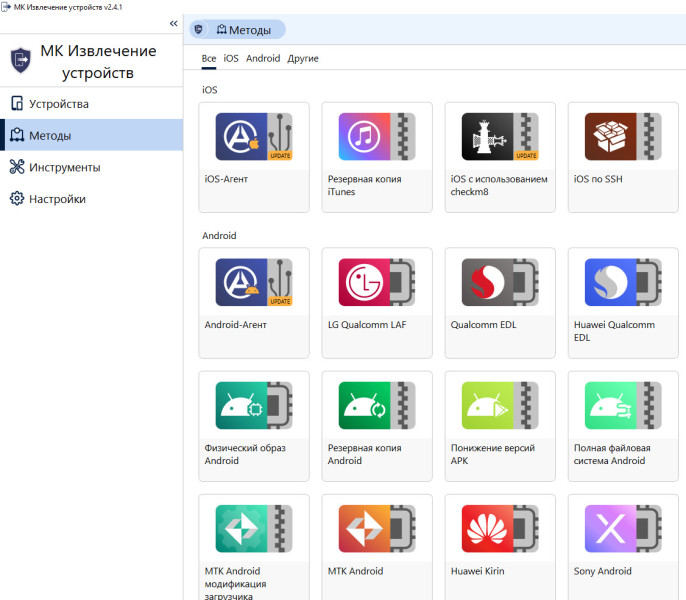Select the Sony Android method icon
Screen dimensions: 686x600
click(623, 529)
